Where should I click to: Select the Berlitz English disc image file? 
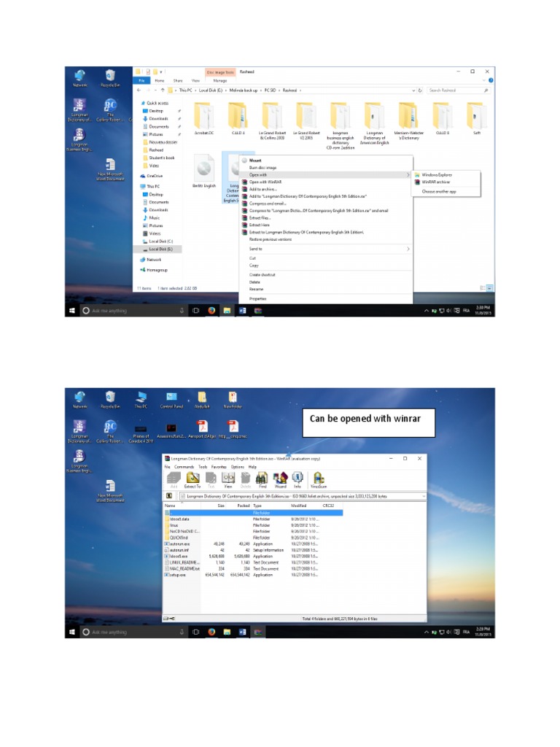(204, 171)
